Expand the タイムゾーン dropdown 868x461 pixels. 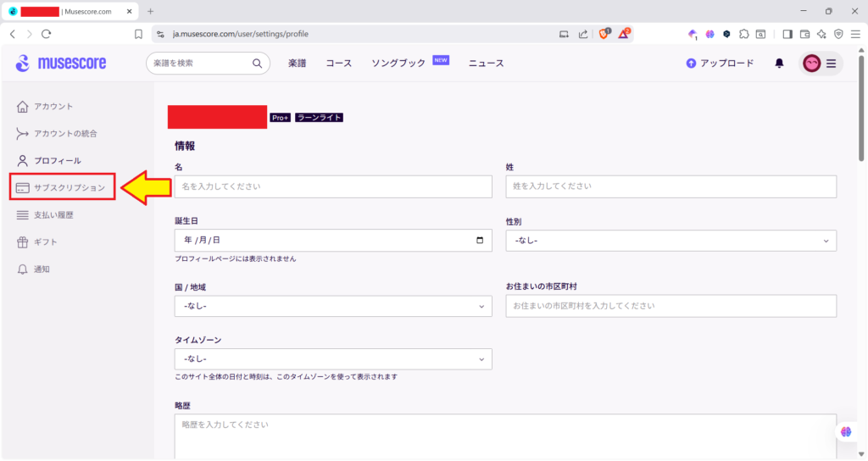pyautogui.click(x=333, y=358)
